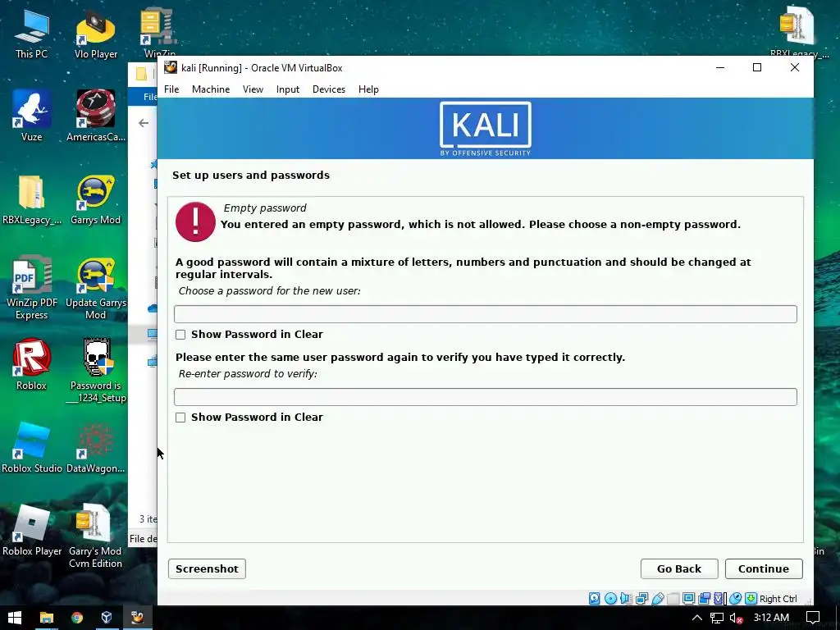The width and height of the screenshot is (840, 630).
Task: Maximize the VirtualBox window
Action: click(x=757, y=67)
